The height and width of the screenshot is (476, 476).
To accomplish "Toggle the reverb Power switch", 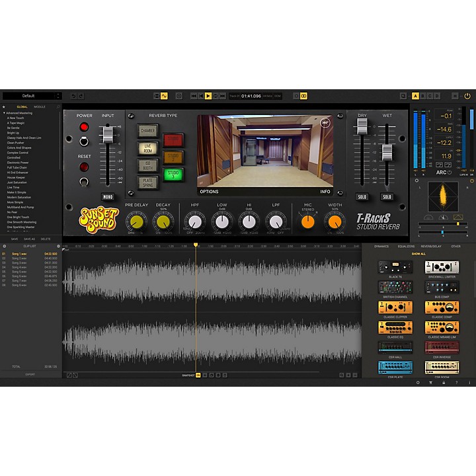I will 84,140.
